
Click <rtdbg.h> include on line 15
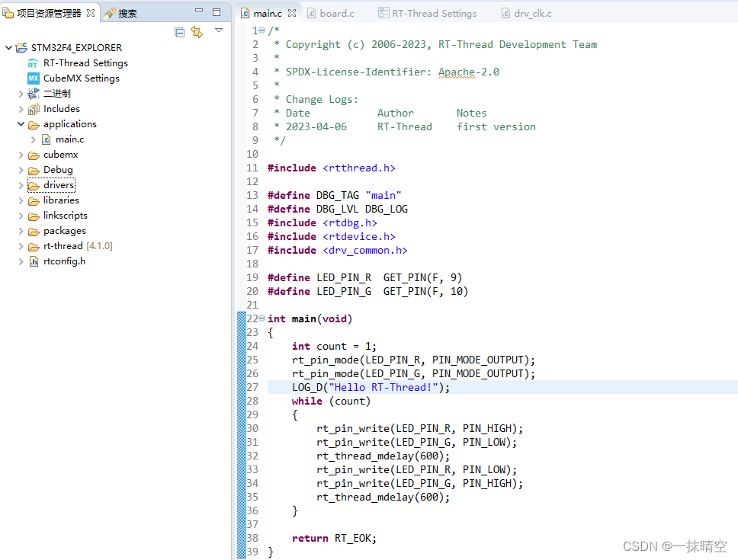click(x=350, y=223)
